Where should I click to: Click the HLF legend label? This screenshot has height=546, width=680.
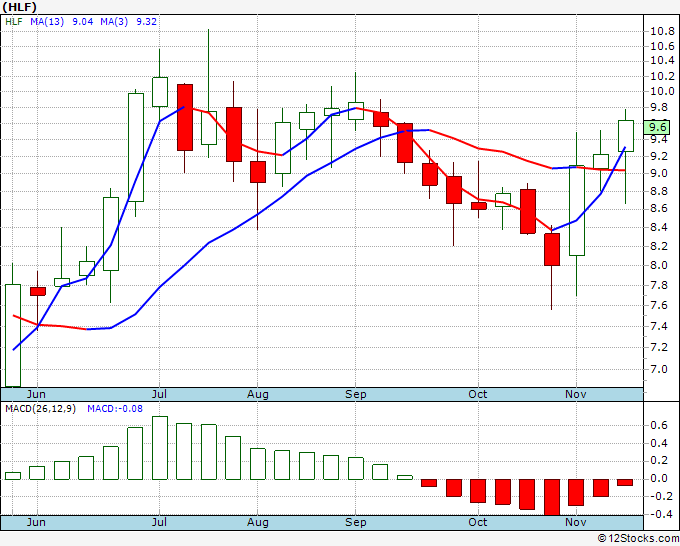14,22
